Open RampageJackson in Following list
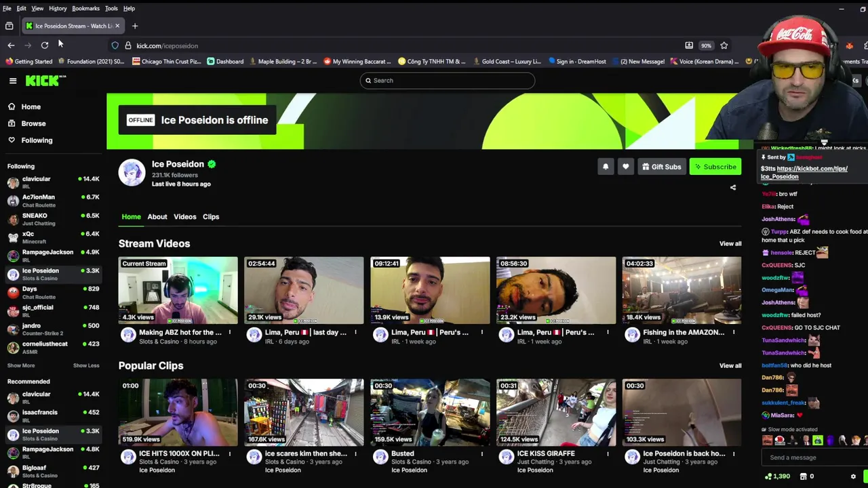 (53, 256)
